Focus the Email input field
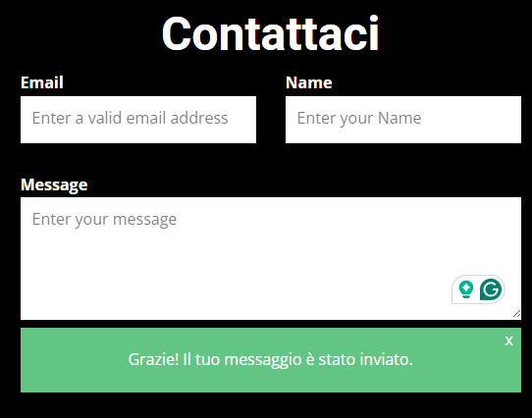Viewport: 532px width, 418px height. point(138,120)
